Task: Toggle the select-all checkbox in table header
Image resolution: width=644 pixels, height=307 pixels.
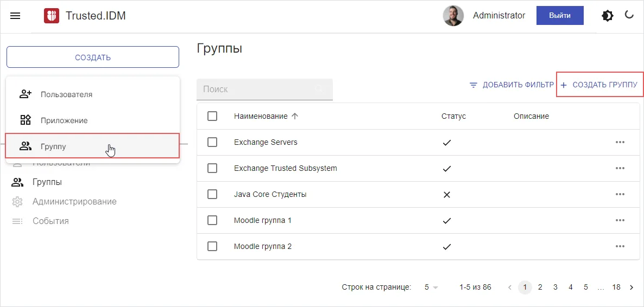Action: (212, 116)
